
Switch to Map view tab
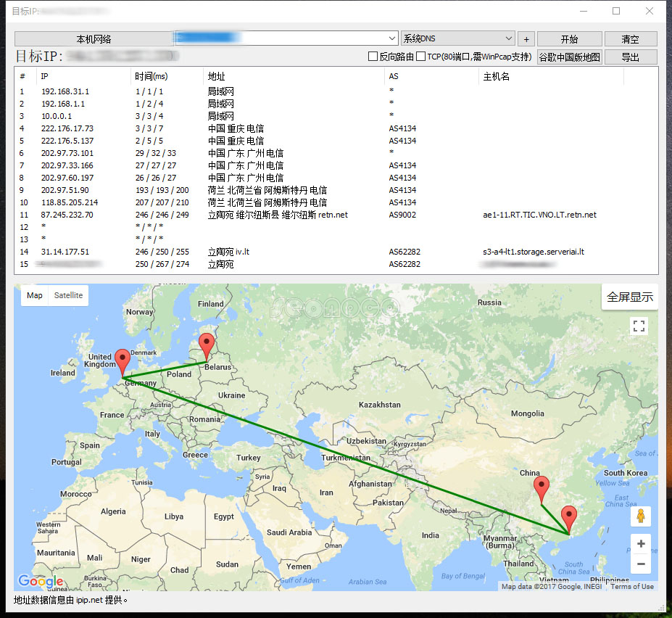(x=35, y=295)
